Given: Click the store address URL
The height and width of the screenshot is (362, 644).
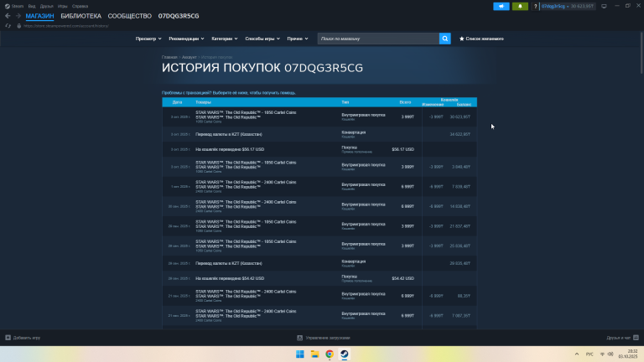Looking at the screenshot, I should [66, 26].
